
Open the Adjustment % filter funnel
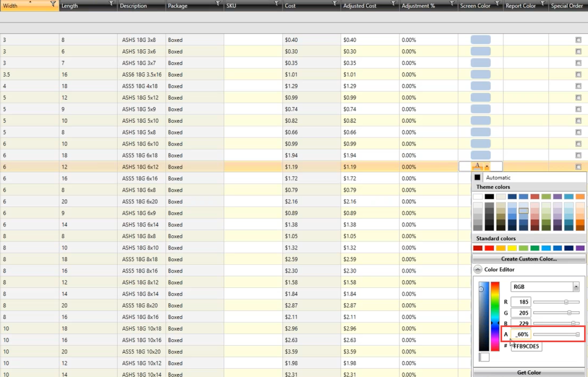pyautogui.click(x=452, y=4)
